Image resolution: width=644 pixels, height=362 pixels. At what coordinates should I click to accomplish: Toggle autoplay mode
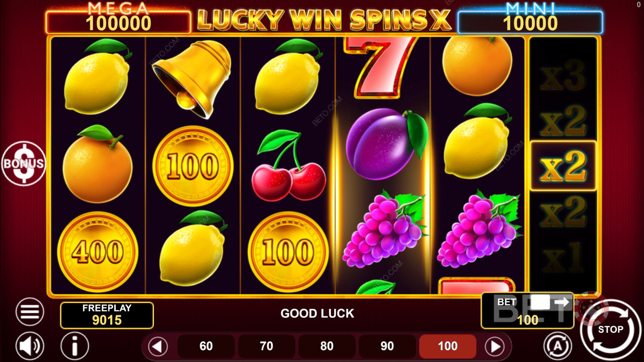click(x=558, y=346)
